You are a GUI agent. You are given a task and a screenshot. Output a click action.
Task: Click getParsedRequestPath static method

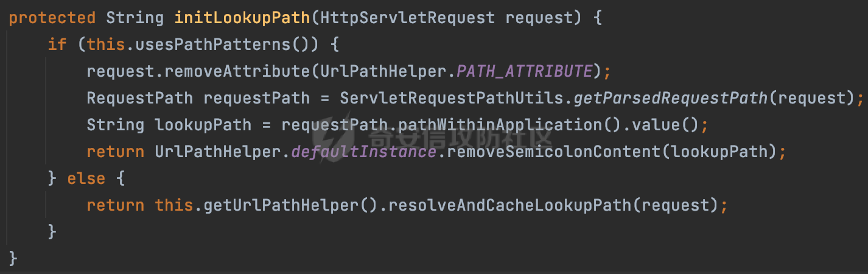pyautogui.click(x=670, y=98)
